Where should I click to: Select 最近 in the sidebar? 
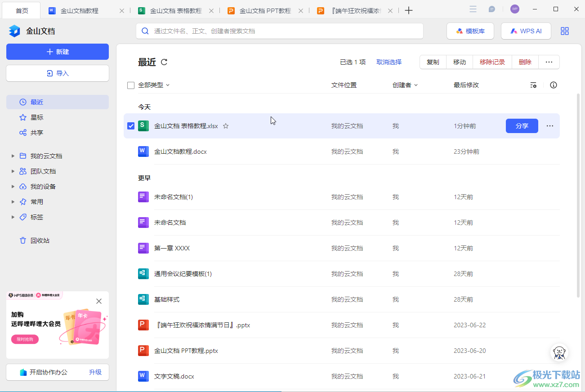click(58, 102)
